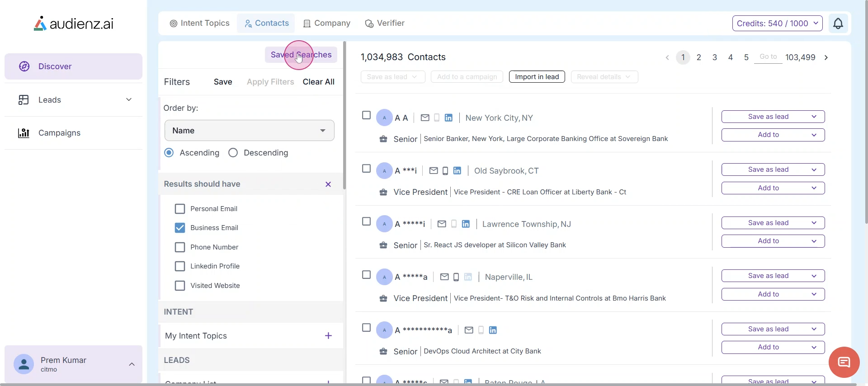Check the Phone Number filter
Image resolution: width=868 pixels, height=386 pixels.
180,247
